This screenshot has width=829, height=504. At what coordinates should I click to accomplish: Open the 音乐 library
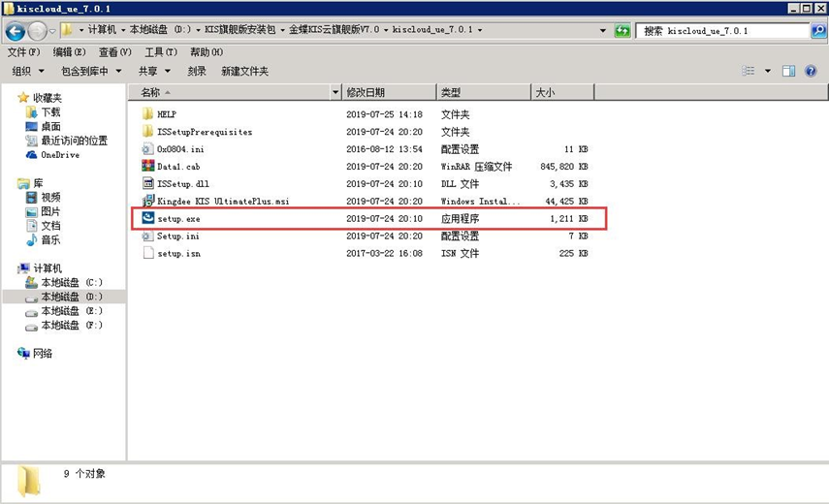[x=50, y=239]
